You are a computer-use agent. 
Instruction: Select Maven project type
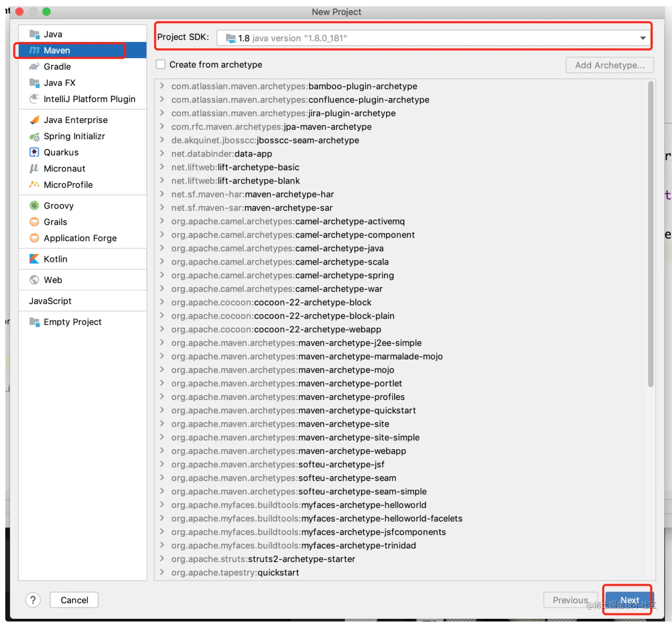(x=83, y=50)
